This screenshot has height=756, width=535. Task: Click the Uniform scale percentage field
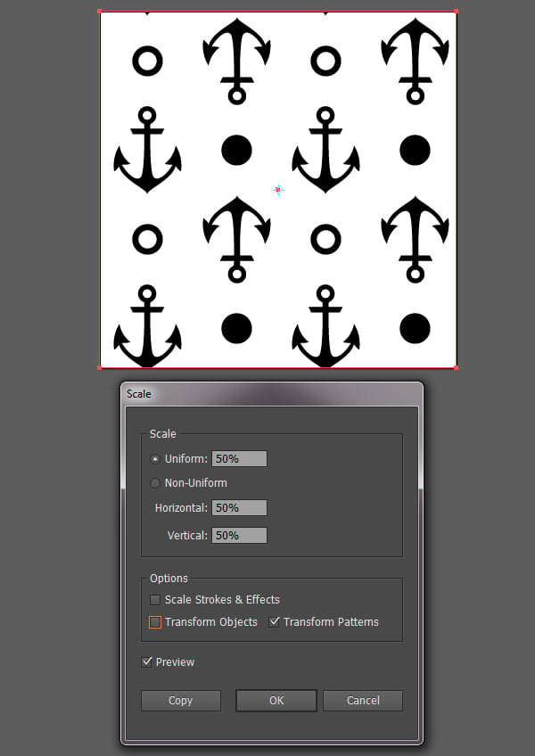click(239, 459)
